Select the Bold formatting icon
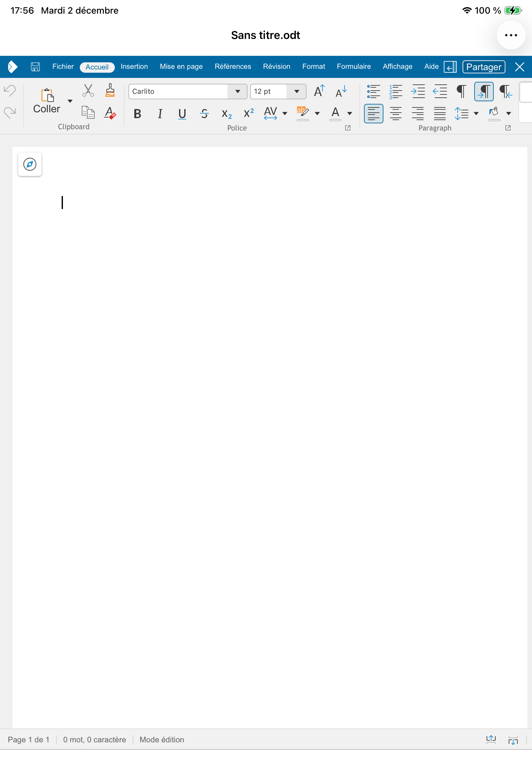The height and width of the screenshot is (766, 532). 137,114
